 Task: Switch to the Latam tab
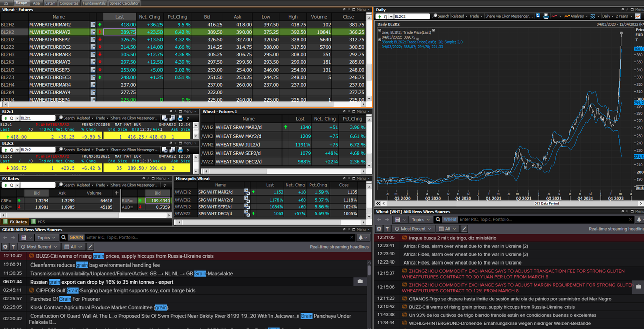pos(50,3)
